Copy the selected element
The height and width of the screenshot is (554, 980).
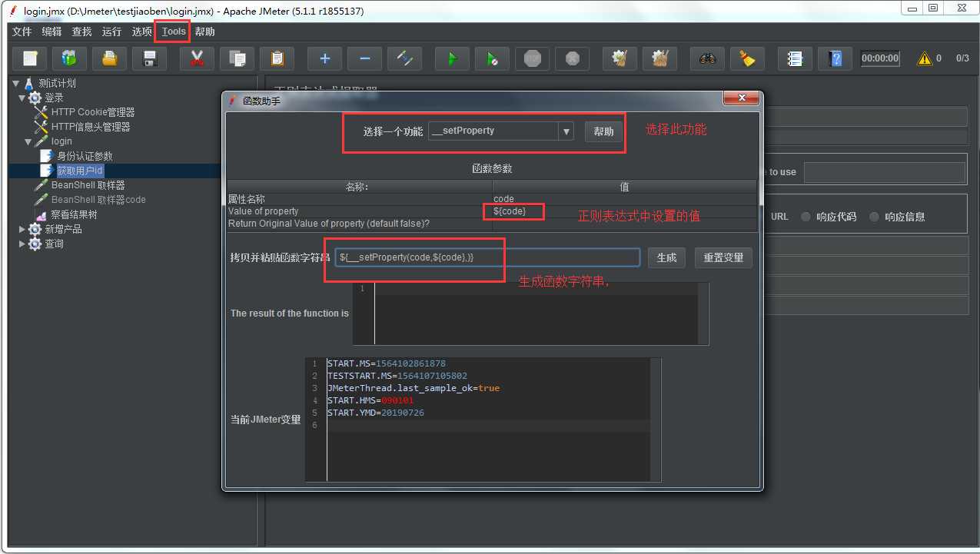[238, 58]
